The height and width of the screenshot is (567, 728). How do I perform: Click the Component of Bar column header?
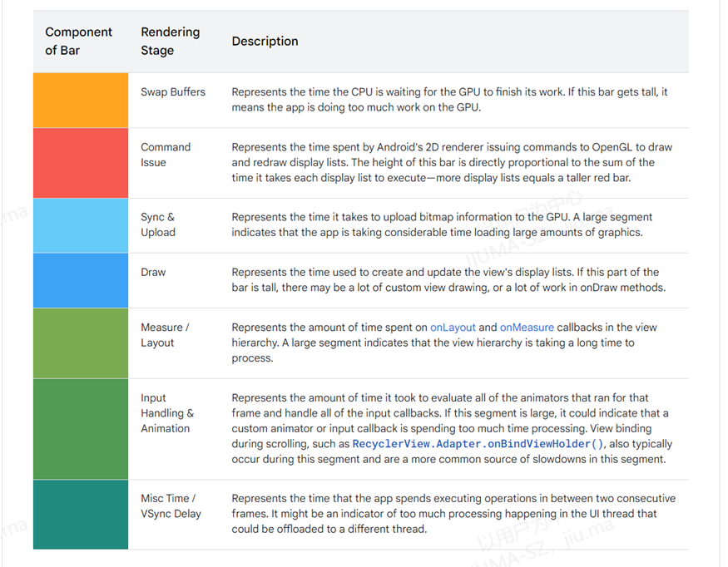(78, 42)
